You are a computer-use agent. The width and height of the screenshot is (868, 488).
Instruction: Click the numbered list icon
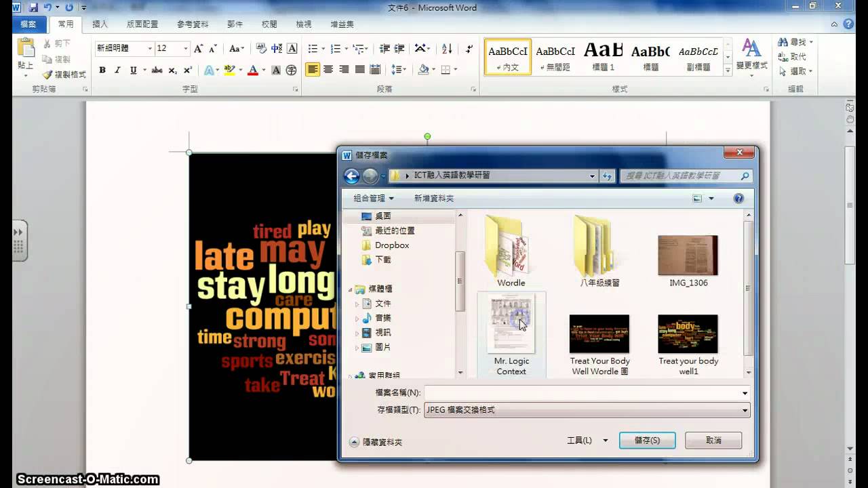pyautogui.click(x=335, y=49)
